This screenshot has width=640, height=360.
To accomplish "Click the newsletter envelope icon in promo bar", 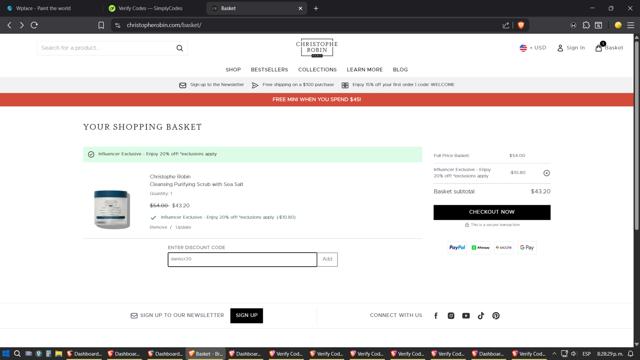I will point(182,85).
